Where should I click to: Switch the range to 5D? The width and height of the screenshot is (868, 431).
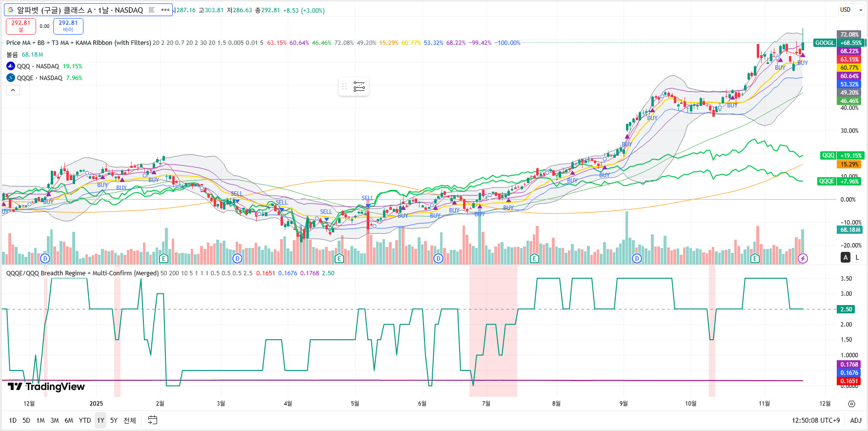tap(26, 420)
